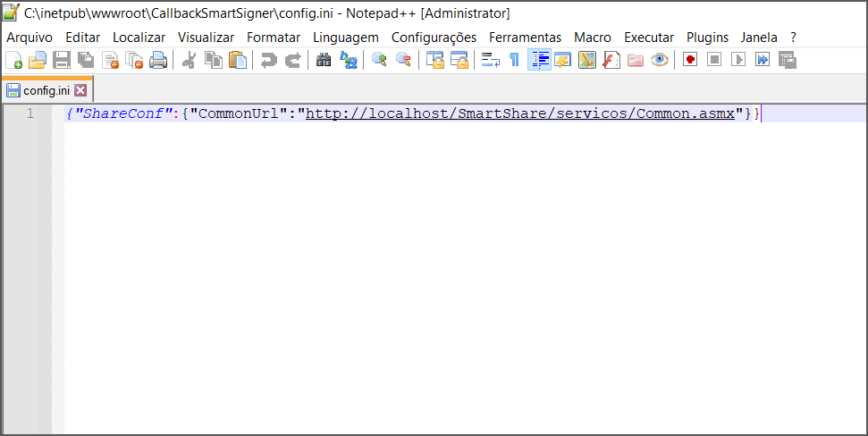Click the Close All documents toolbar icon
This screenshot has width=868, height=436.
point(134,60)
